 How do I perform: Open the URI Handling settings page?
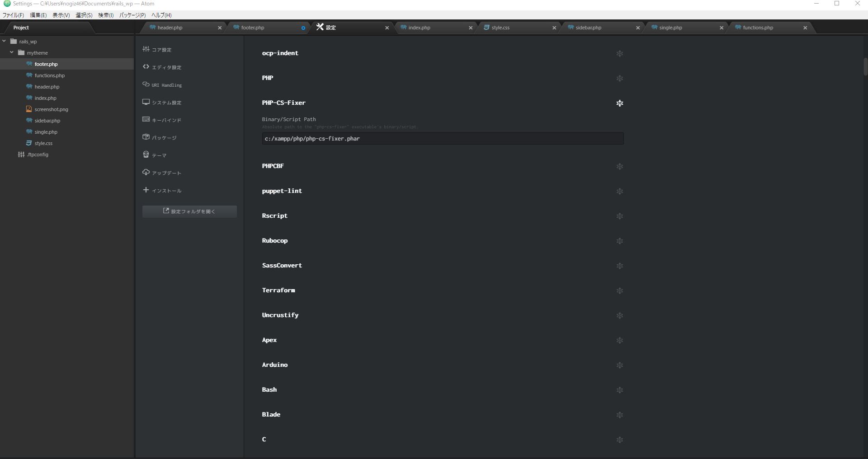[x=166, y=84]
